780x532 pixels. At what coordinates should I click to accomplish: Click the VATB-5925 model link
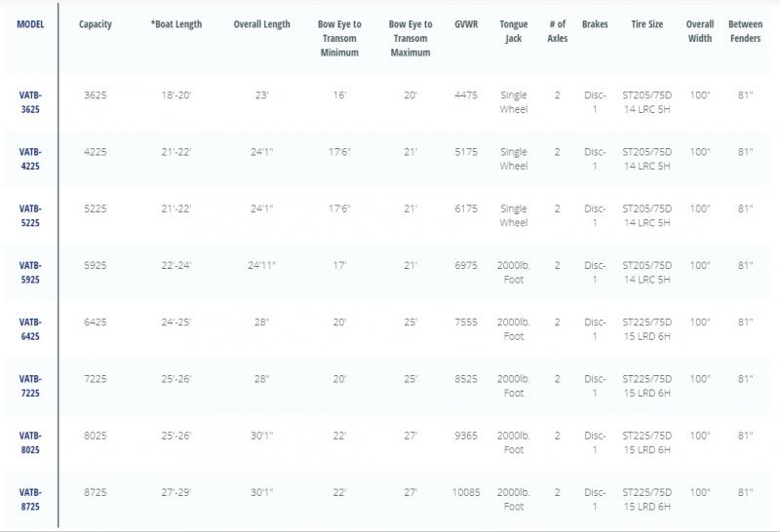click(30, 272)
